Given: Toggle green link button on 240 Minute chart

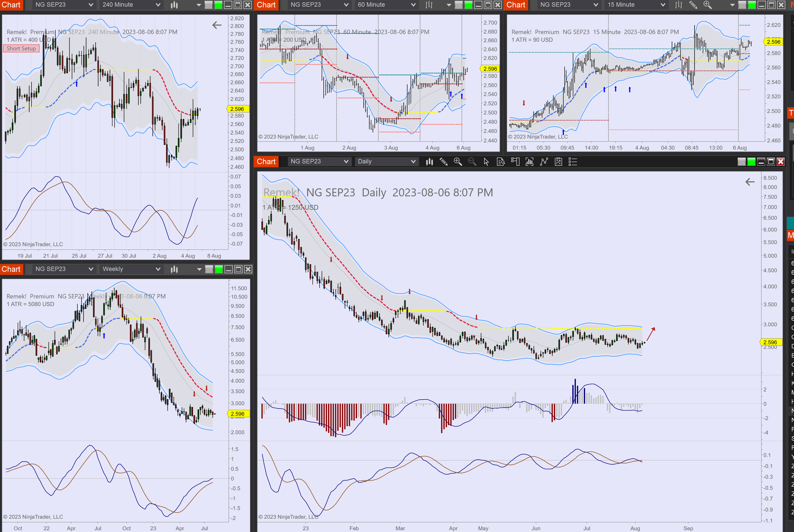Looking at the screenshot, I should [x=219, y=5].
